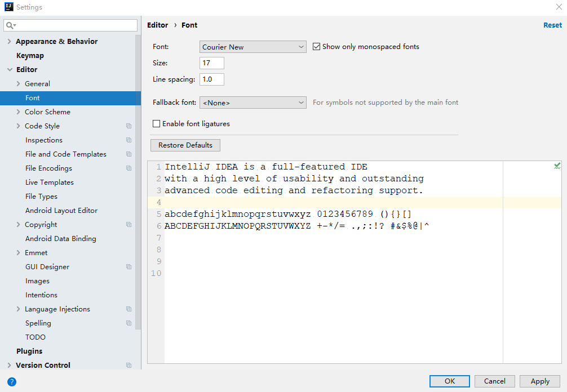Click the green checkmark inspection icon in the preview
This screenshot has height=392, width=567.
557,166
